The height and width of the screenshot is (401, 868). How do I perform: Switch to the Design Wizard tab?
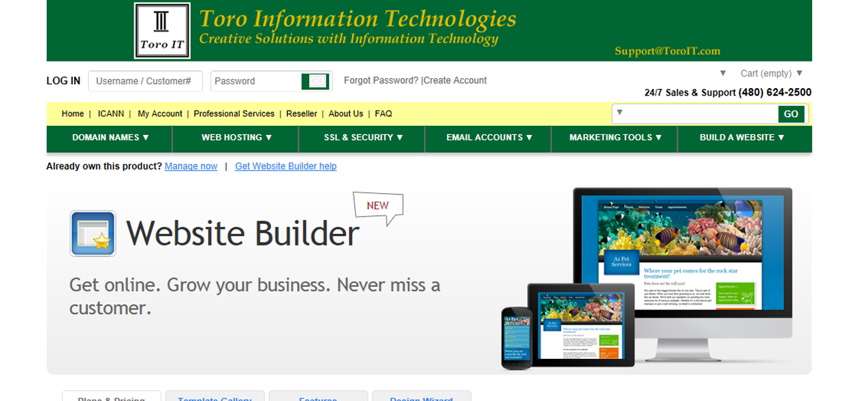421,396
